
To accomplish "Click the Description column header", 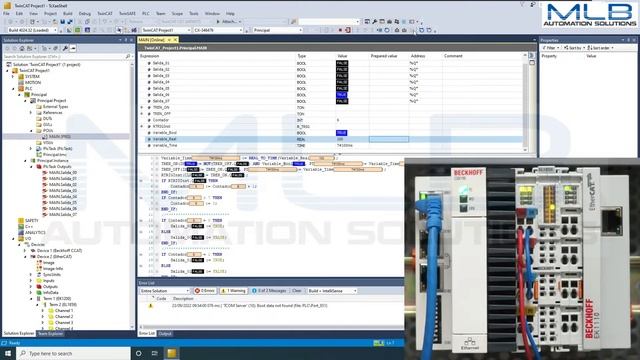I will pos(183,299).
